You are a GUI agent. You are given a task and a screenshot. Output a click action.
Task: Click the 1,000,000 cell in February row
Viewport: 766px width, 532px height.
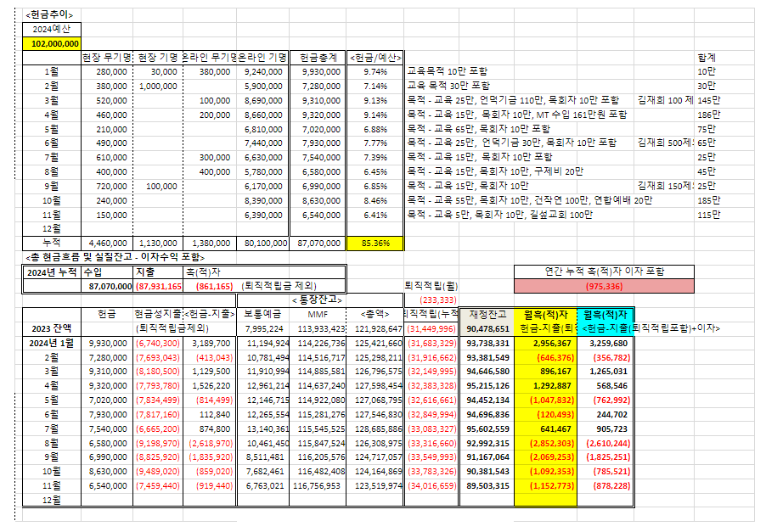coord(158,87)
